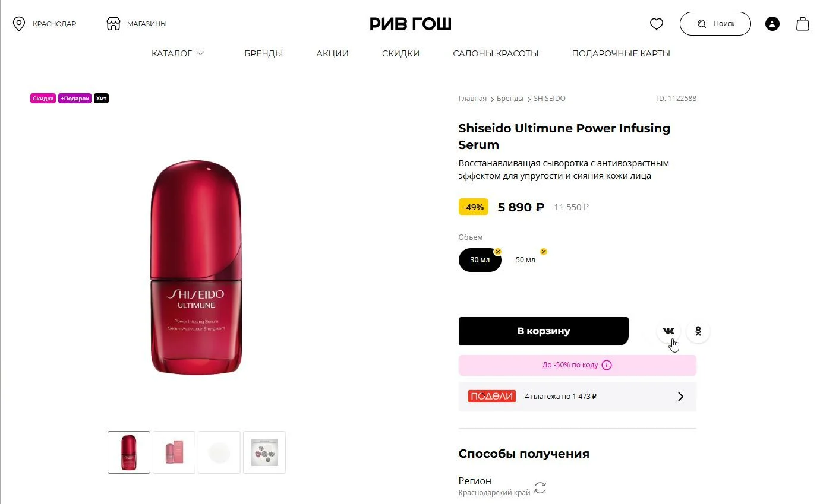
Task: Add the serum with В корзину button
Action: [543, 331]
